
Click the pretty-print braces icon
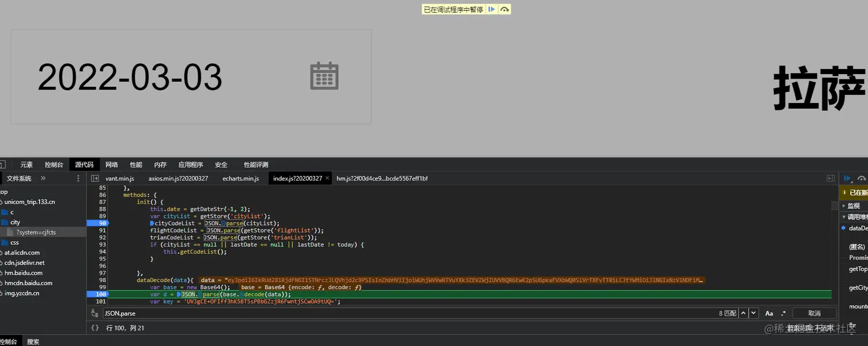point(95,328)
